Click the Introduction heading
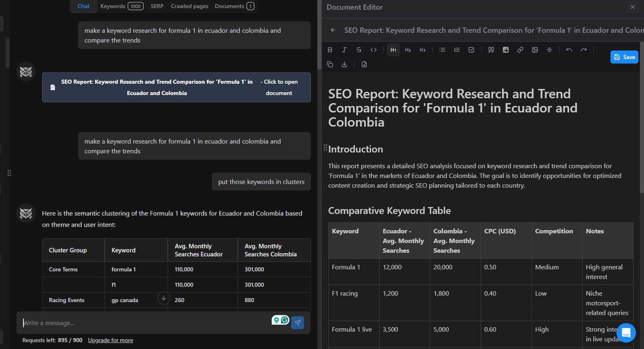644x349 pixels. click(x=356, y=149)
